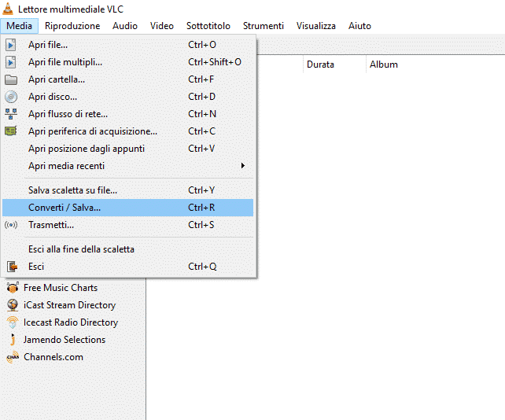Click the Jamendo Selections icon
The height and width of the screenshot is (420, 505).
point(13,340)
